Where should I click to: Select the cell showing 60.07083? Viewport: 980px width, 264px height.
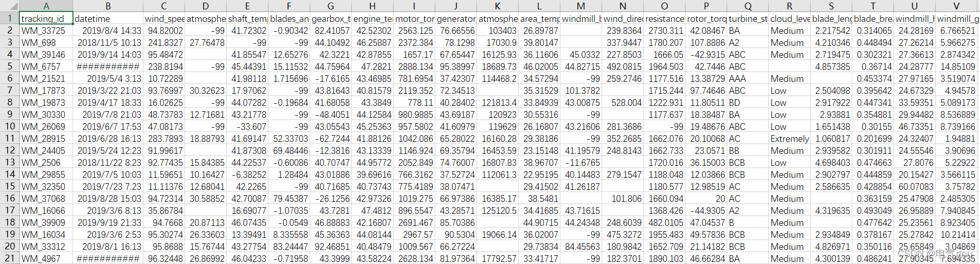coord(914,187)
